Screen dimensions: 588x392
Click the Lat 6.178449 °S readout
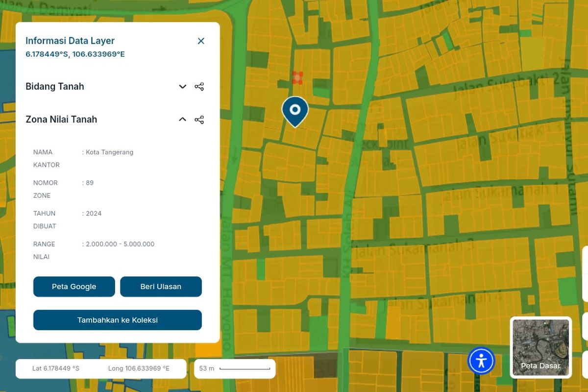pos(56,368)
